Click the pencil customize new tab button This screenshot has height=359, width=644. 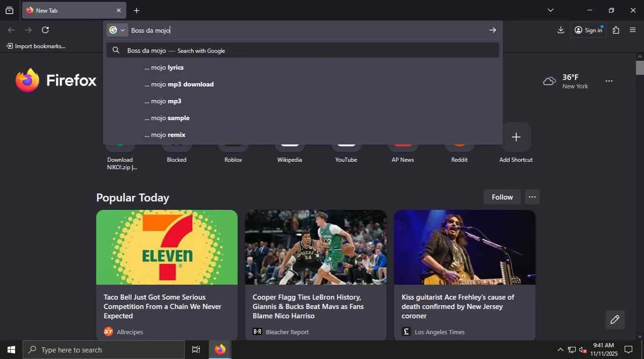615,320
